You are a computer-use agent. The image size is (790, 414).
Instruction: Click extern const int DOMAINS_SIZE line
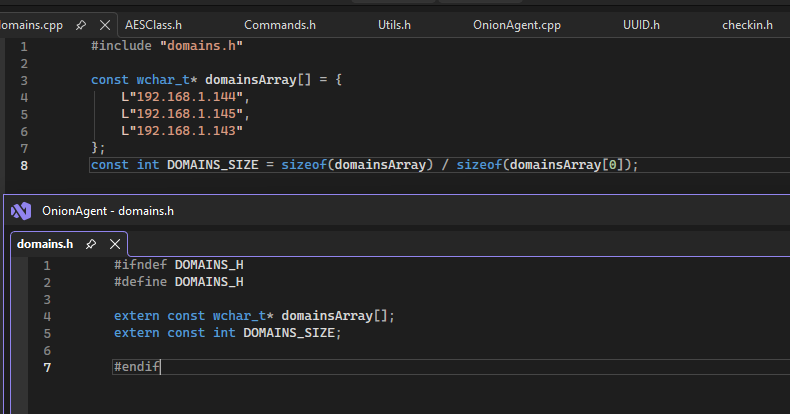[227, 333]
